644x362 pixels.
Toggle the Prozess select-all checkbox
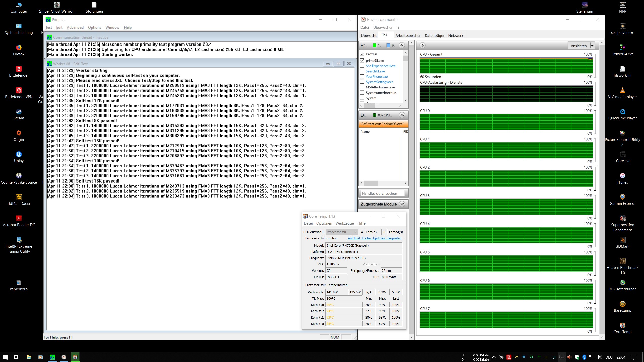point(362,54)
